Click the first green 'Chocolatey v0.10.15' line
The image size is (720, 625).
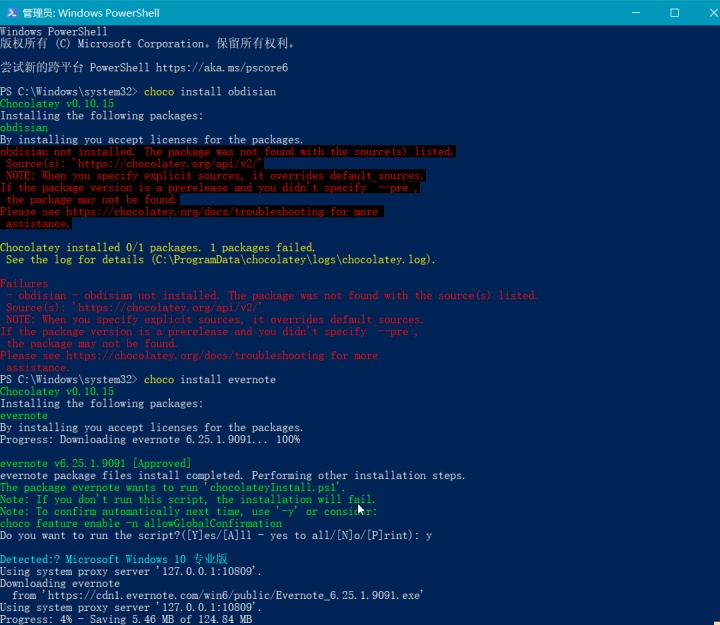tap(57, 103)
